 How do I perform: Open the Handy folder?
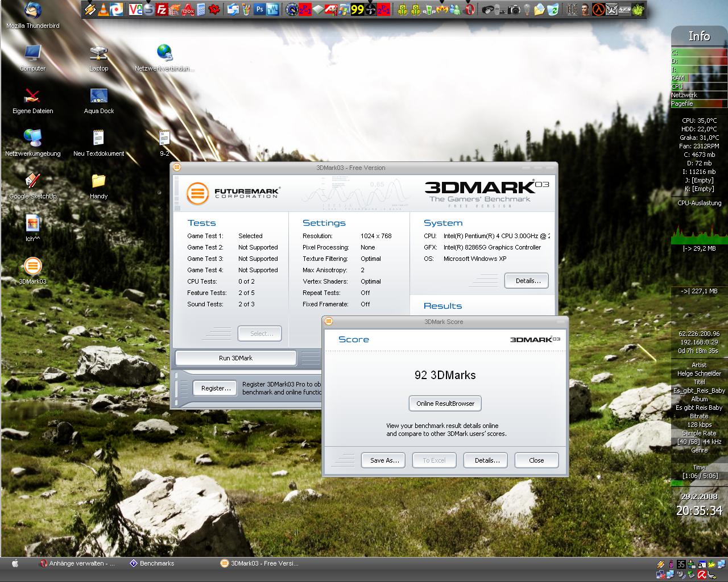98,186
